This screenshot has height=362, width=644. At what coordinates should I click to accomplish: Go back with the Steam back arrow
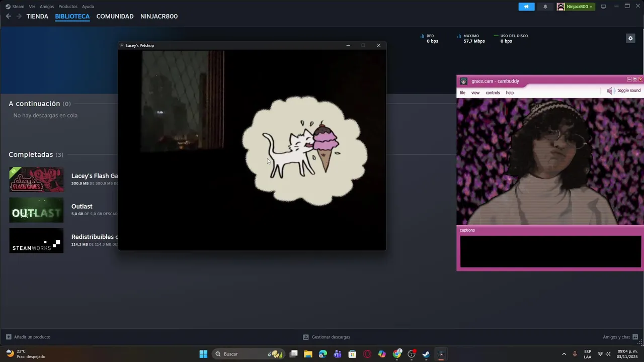coord(8,16)
